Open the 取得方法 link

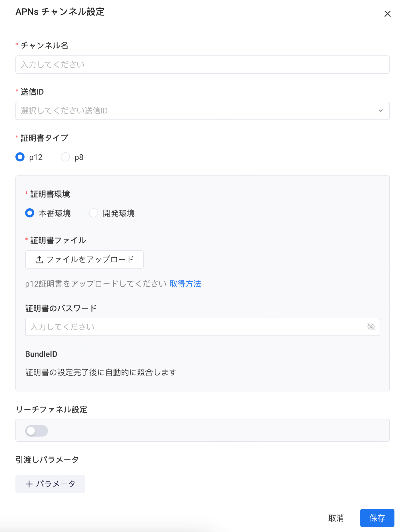[185, 284]
